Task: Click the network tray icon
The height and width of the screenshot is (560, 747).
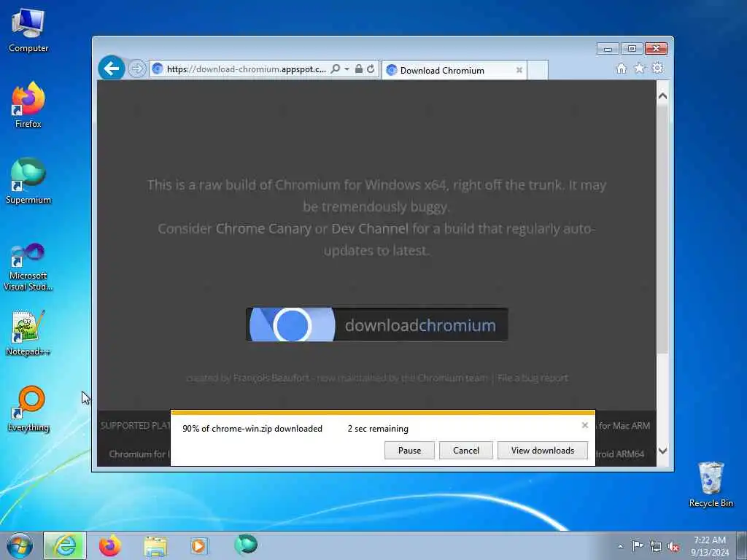Action: point(656,546)
